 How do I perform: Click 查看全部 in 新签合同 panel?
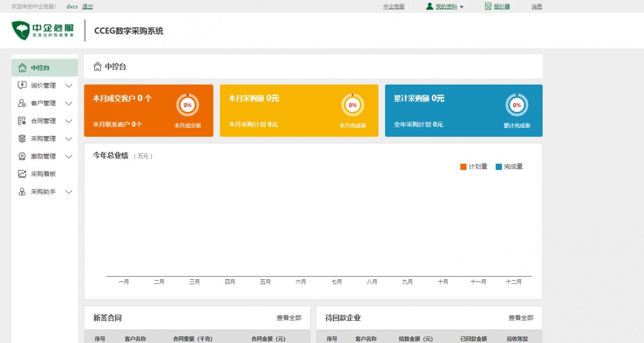coord(289,318)
